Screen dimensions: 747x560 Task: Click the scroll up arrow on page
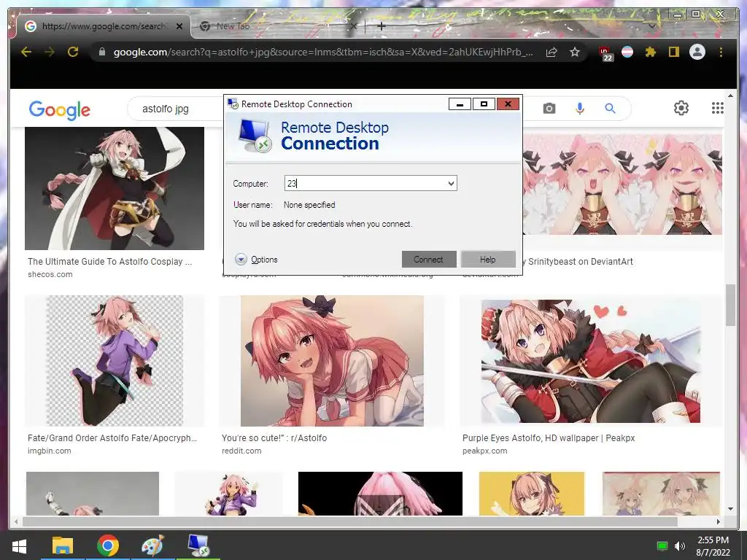730,96
